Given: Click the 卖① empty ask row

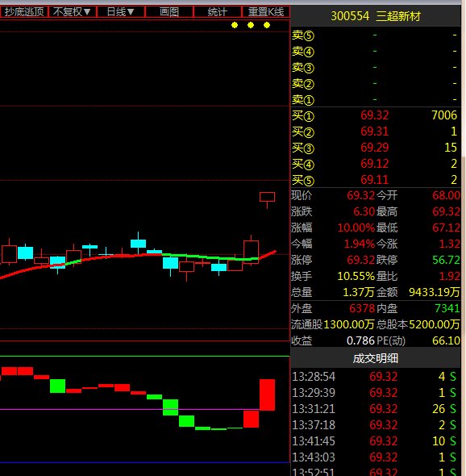Looking at the screenshot, I should 375,99.
